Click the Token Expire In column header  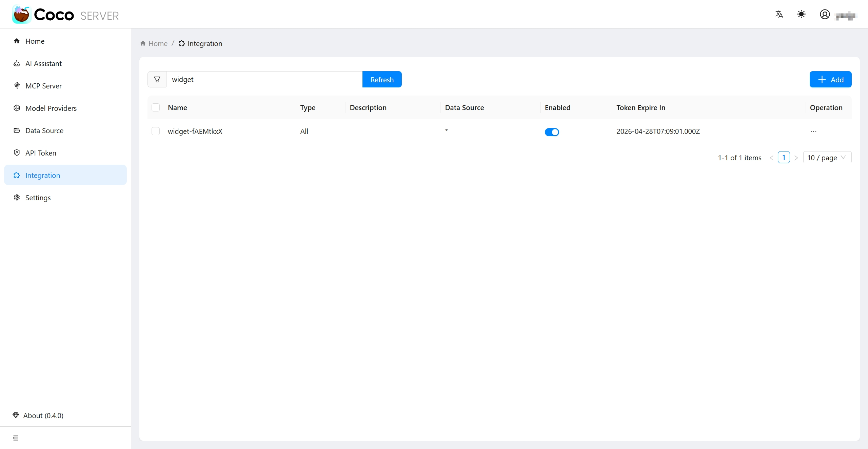click(641, 107)
